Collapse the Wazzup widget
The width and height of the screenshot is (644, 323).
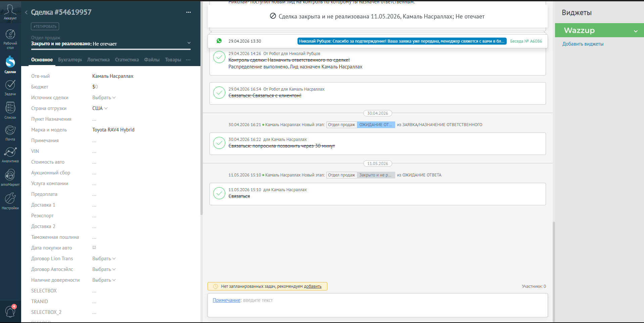[636, 31]
